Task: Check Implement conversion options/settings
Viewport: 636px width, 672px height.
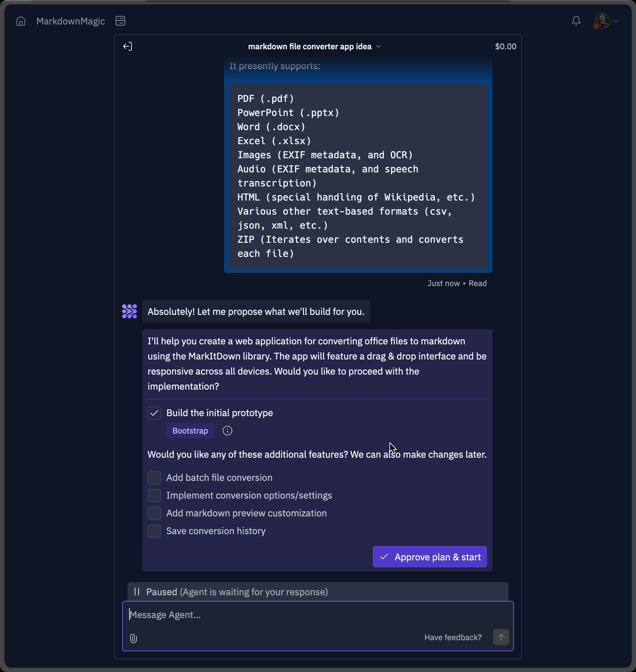Action: (x=154, y=495)
